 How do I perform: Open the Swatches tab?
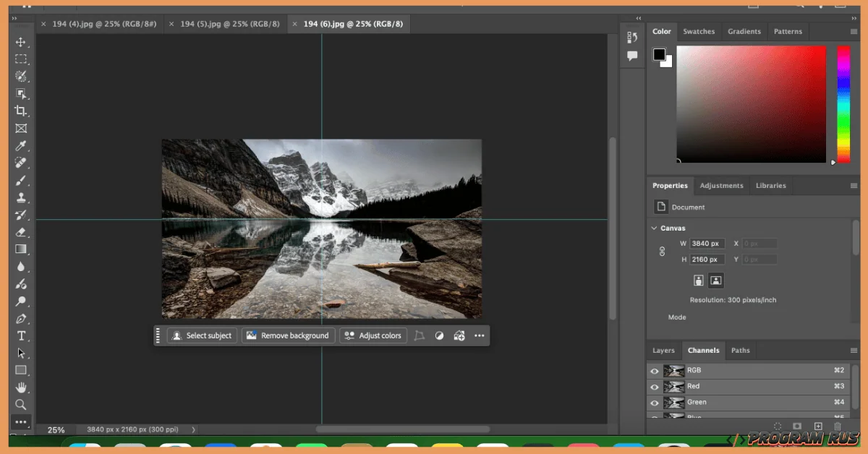pyautogui.click(x=699, y=31)
